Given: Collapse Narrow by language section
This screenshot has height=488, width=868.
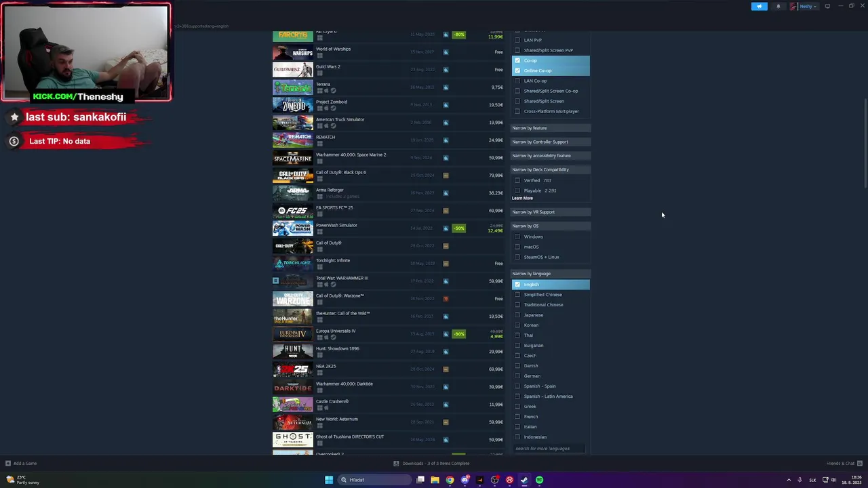Looking at the screenshot, I should click(x=550, y=274).
